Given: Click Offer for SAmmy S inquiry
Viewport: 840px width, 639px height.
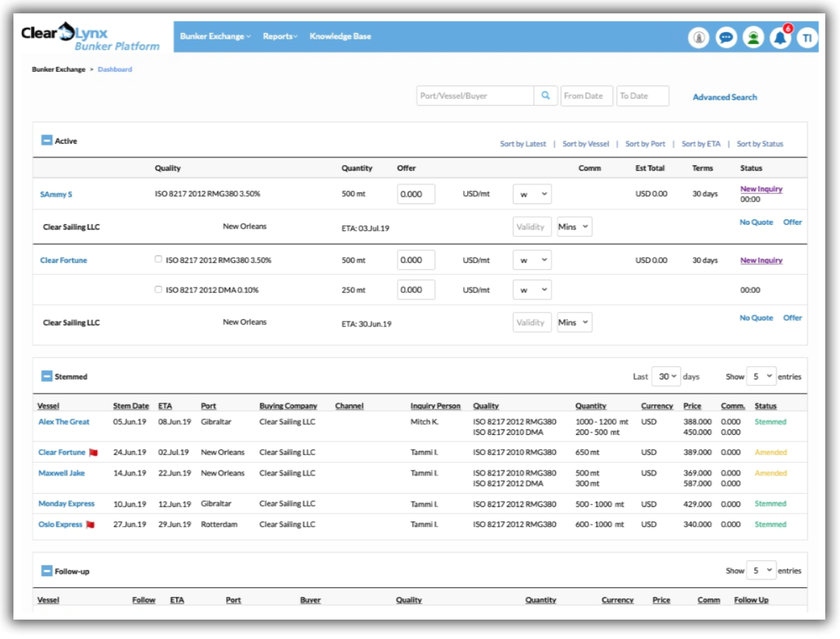Looking at the screenshot, I should 792,222.
